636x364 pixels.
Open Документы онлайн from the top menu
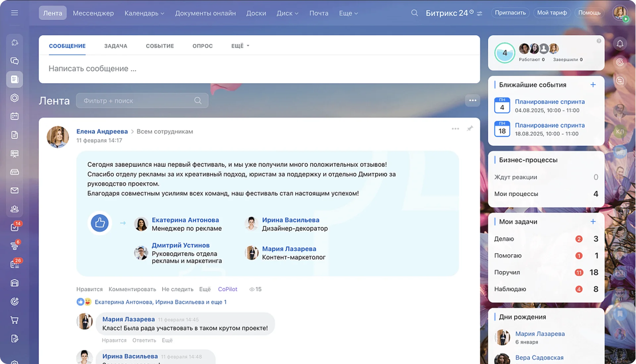point(205,13)
